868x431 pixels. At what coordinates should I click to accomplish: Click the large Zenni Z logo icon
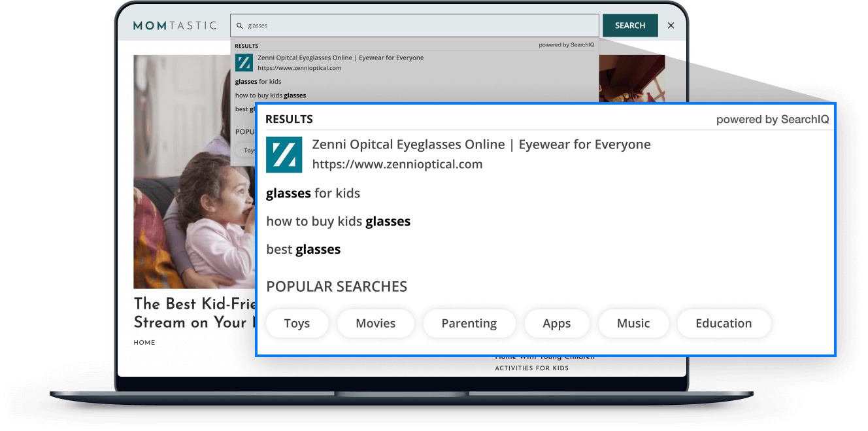[x=284, y=154]
